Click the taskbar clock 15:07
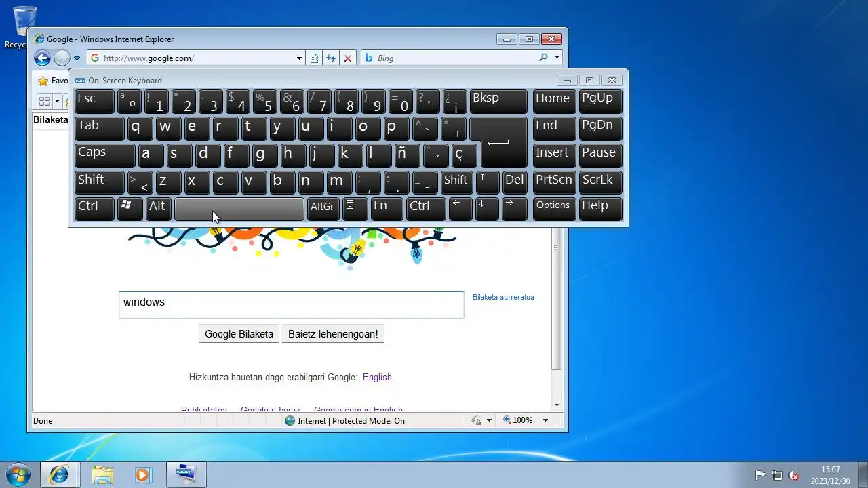The width and height of the screenshot is (868, 488). point(830,469)
